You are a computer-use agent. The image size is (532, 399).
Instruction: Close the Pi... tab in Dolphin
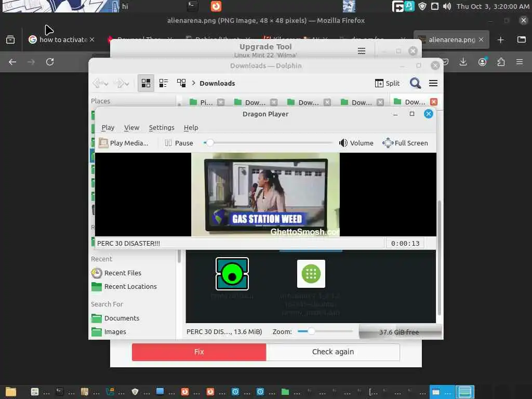[x=221, y=102]
